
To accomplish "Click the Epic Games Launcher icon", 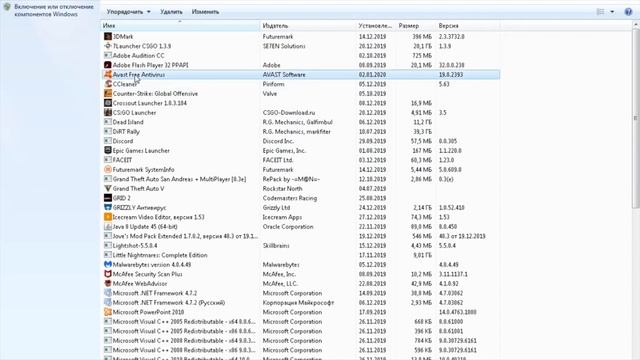I will coord(108,150).
